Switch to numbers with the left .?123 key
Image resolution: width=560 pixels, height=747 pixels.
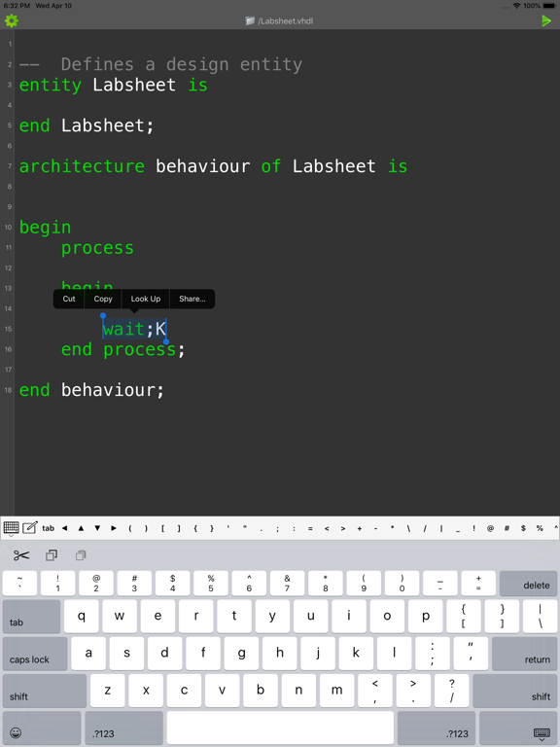point(124,728)
